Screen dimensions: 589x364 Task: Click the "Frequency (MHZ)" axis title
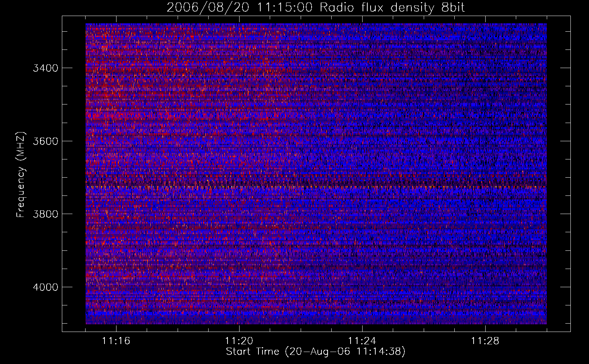pyautogui.click(x=21, y=175)
